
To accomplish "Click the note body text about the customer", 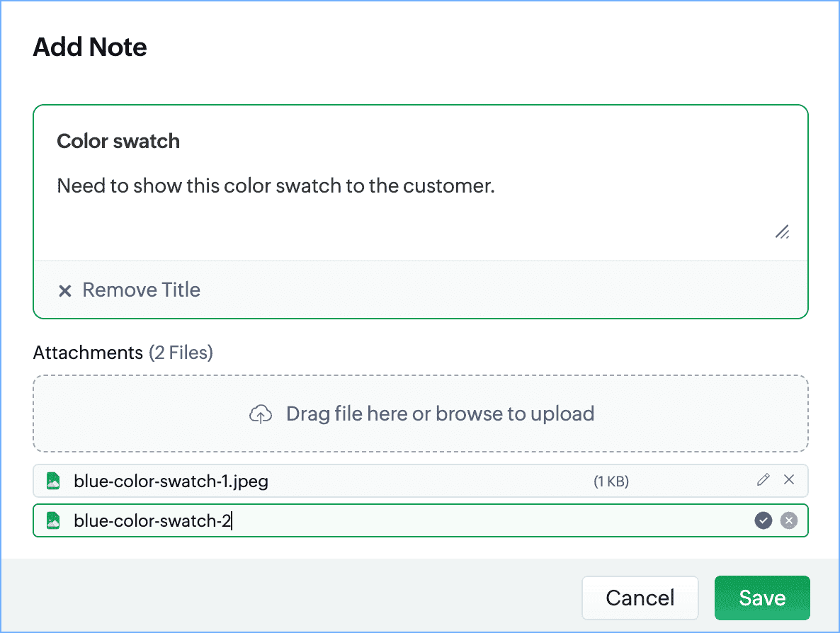I will pos(276,186).
